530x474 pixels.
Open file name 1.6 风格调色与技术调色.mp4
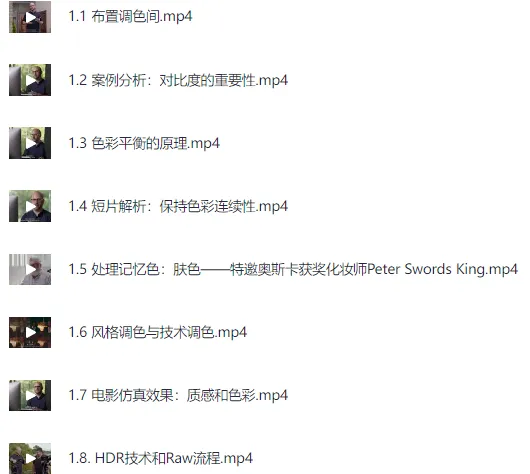click(158, 332)
